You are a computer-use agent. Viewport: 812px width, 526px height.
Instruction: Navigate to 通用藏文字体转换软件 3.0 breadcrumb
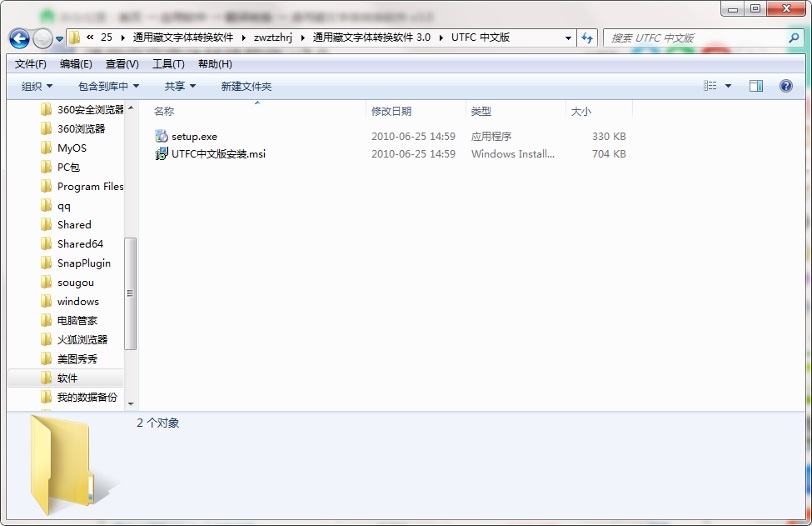(371, 38)
